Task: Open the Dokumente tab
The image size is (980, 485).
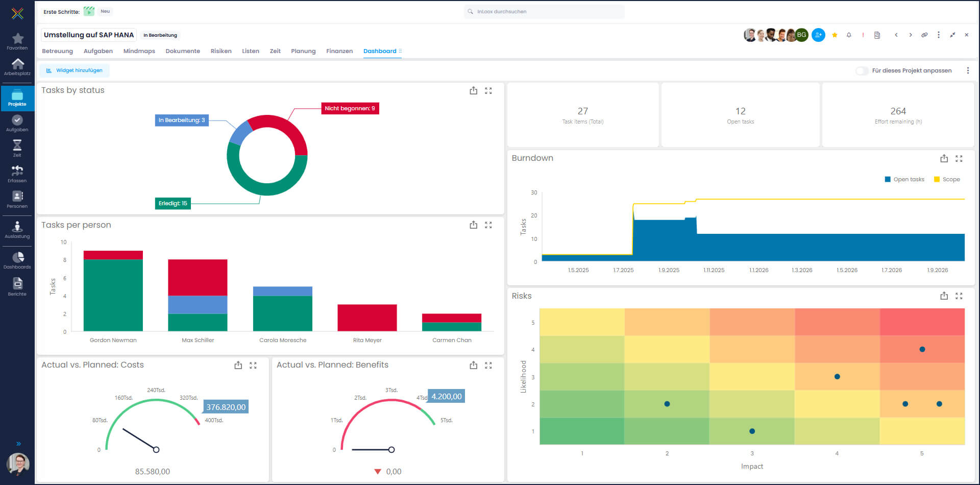Action: point(183,51)
